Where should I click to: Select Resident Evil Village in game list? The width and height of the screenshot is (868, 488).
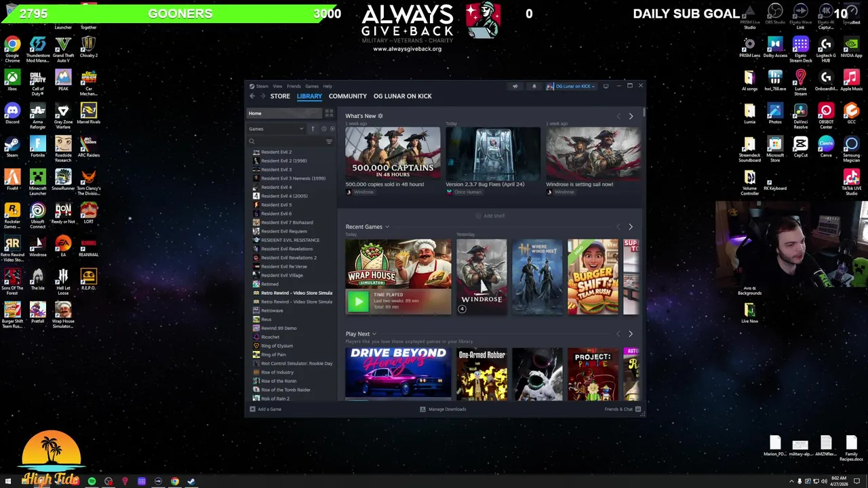(x=281, y=275)
